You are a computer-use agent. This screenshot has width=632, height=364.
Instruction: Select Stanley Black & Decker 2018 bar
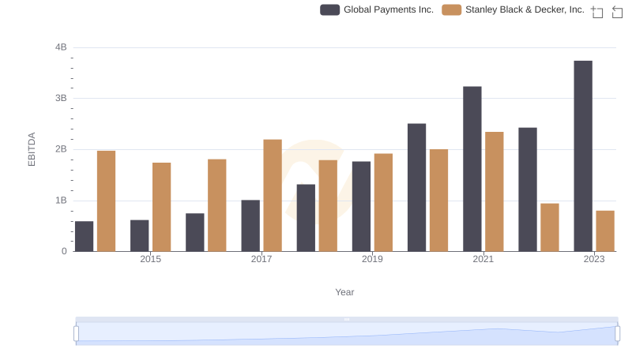pos(328,206)
